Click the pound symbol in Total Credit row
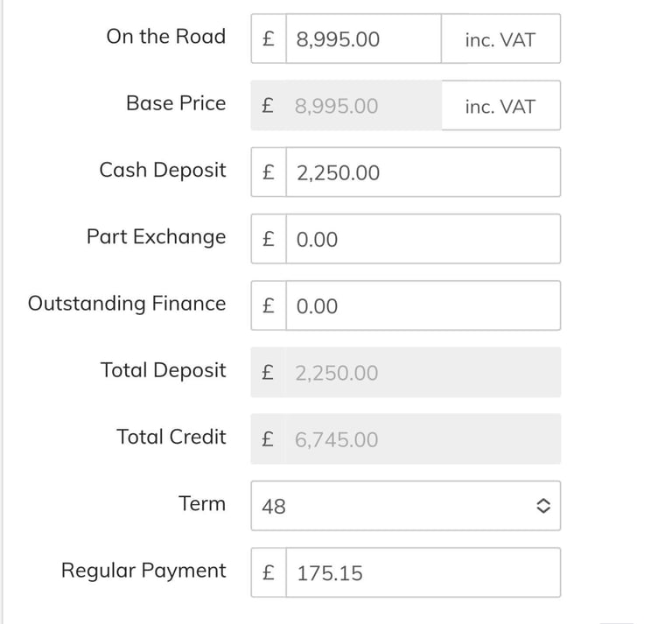The height and width of the screenshot is (624, 672). [269, 440]
